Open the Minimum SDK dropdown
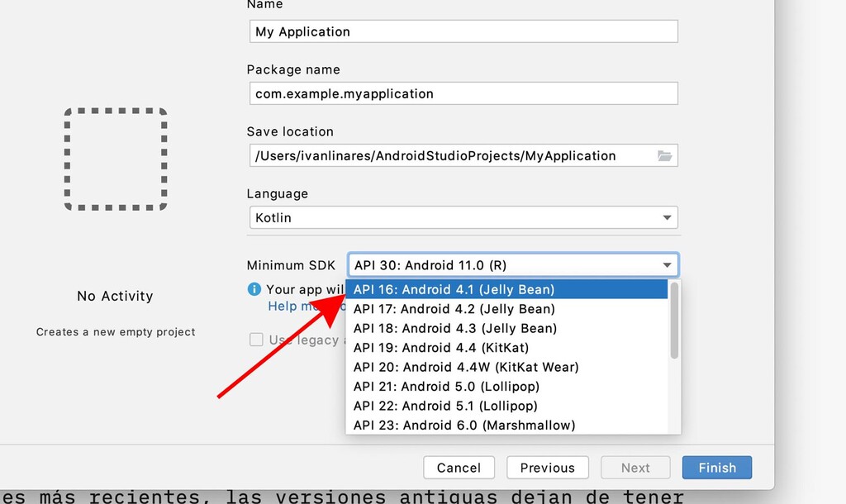This screenshot has height=504, width=846. click(x=512, y=264)
